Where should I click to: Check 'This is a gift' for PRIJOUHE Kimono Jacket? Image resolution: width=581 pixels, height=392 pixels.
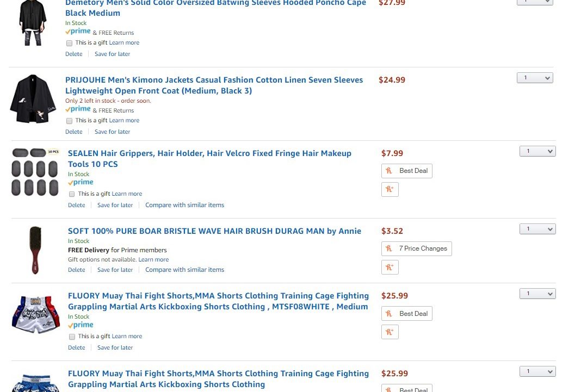coord(69,121)
